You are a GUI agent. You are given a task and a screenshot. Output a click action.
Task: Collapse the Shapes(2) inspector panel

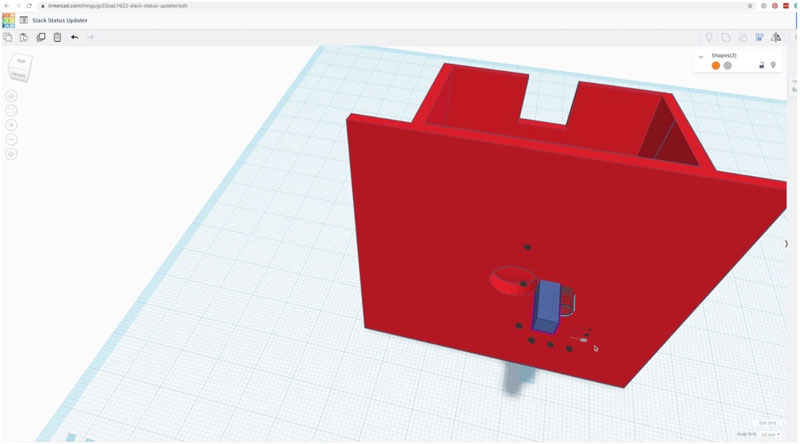[x=701, y=57]
